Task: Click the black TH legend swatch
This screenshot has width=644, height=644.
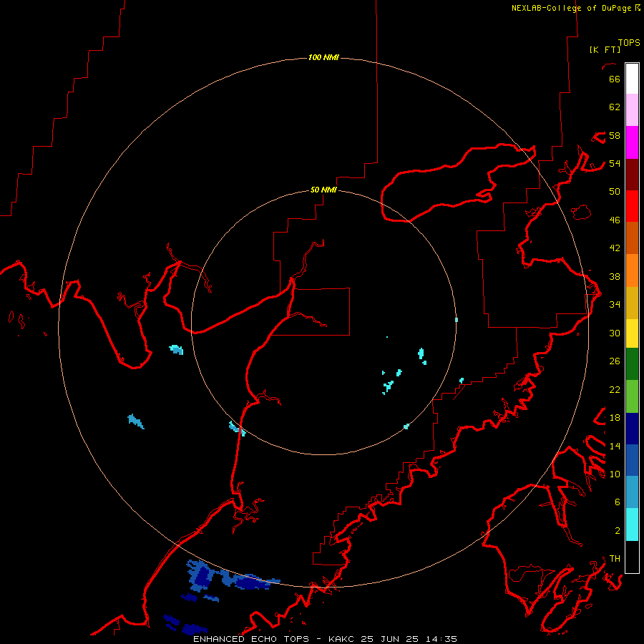Action: point(632,557)
